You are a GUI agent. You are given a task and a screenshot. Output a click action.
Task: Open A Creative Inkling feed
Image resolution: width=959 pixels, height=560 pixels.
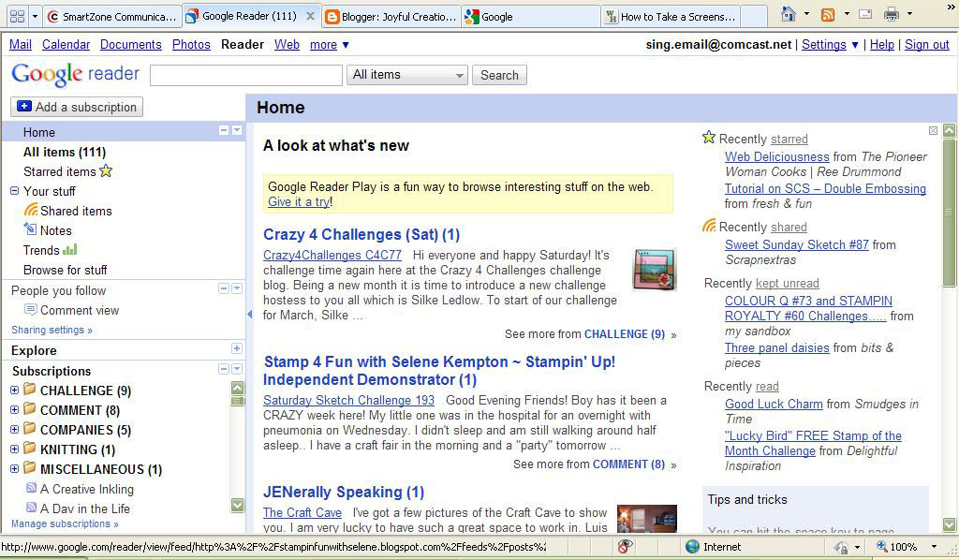point(81,489)
